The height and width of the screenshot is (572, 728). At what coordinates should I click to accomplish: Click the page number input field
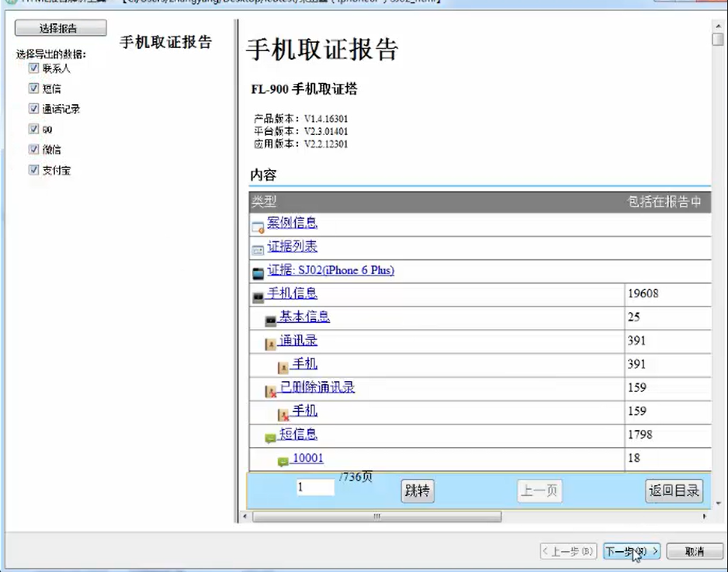pyautogui.click(x=316, y=487)
